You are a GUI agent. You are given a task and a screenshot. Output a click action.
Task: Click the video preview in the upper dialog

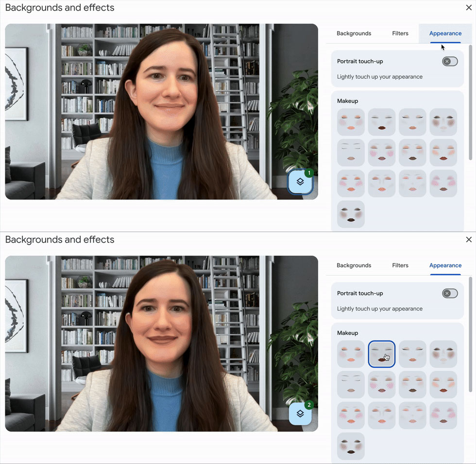pyautogui.click(x=161, y=112)
